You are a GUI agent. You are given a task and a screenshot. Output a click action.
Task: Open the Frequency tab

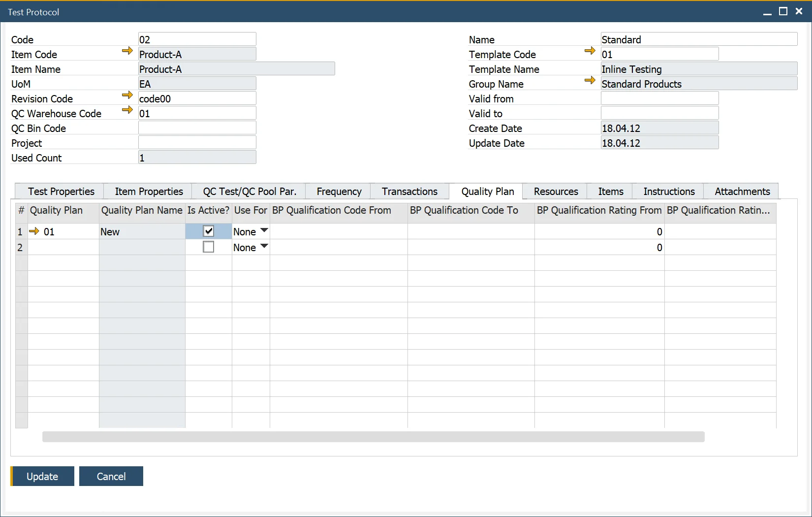tap(339, 192)
